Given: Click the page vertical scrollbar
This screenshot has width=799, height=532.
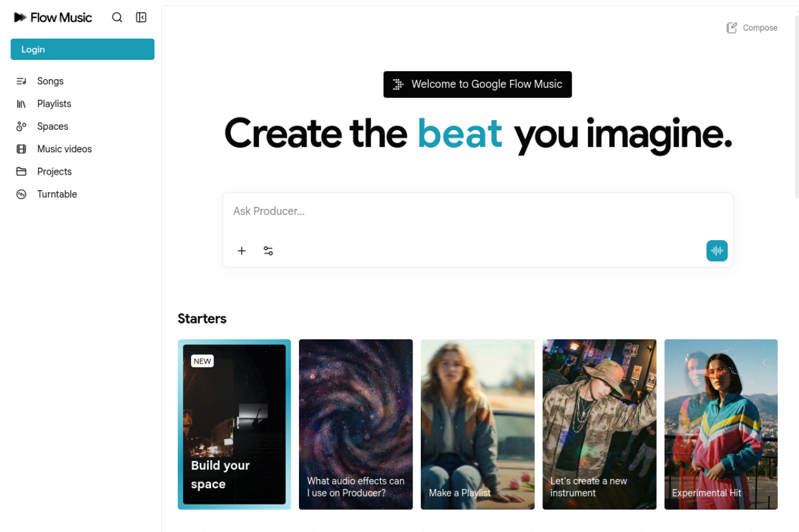Looking at the screenshot, I should tap(797, 106).
